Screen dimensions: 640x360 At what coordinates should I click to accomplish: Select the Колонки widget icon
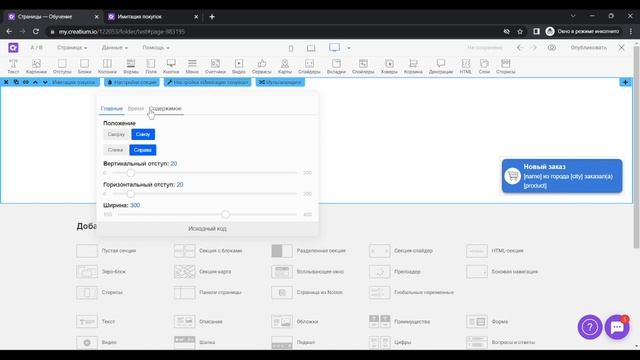pyautogui.click(x=107, y=66)
